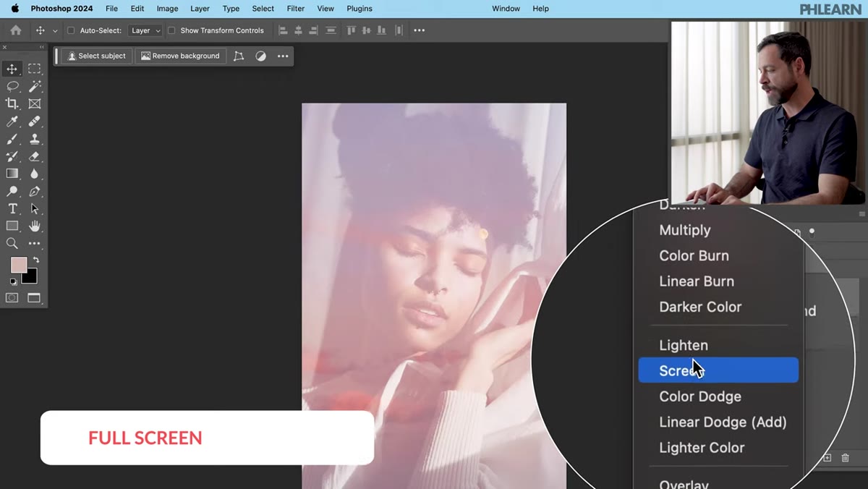Click the new layer plus icon in Layers panel
Viewport: 868px width, 489px height.
(x=827, y=458)
